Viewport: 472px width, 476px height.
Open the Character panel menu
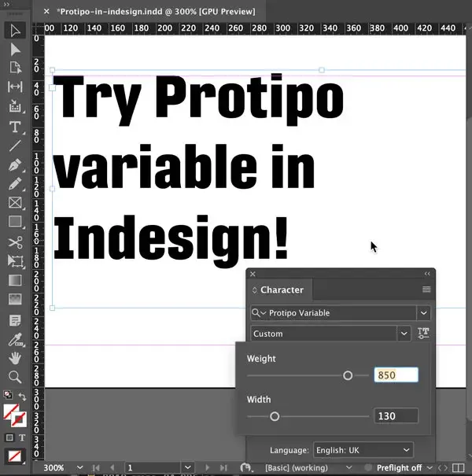(426, 290)
